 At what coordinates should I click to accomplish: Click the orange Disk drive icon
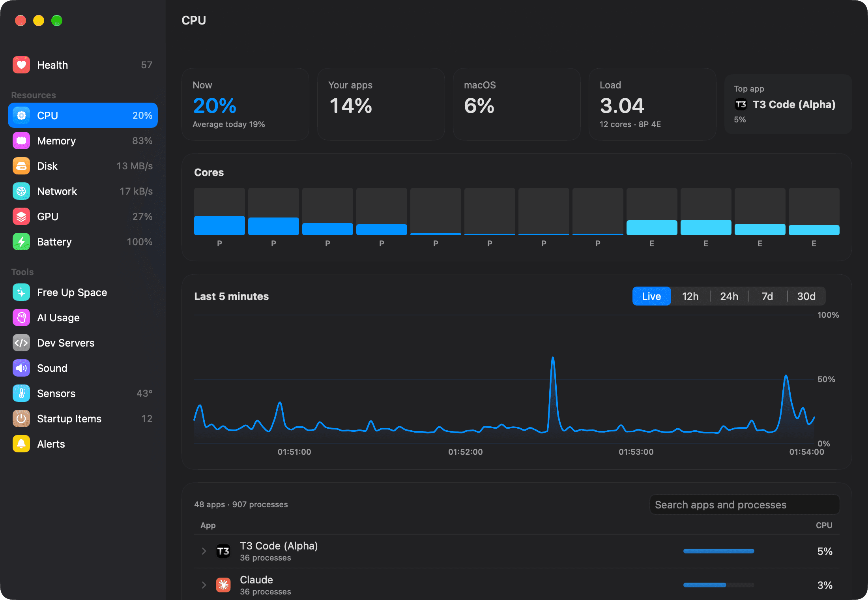click(21, 166)
